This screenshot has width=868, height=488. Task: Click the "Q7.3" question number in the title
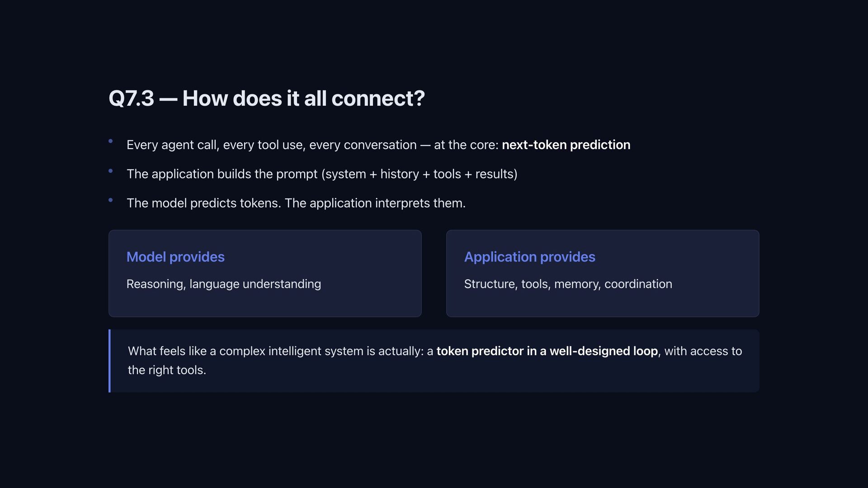[x=131, y=99]
